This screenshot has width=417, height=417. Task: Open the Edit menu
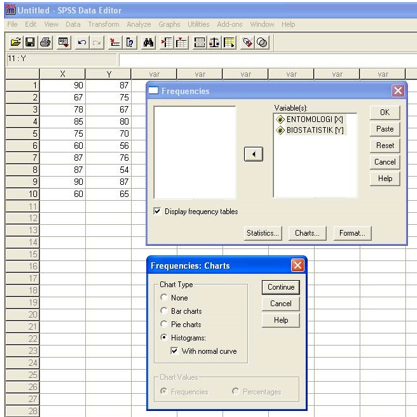click(30, 24)
